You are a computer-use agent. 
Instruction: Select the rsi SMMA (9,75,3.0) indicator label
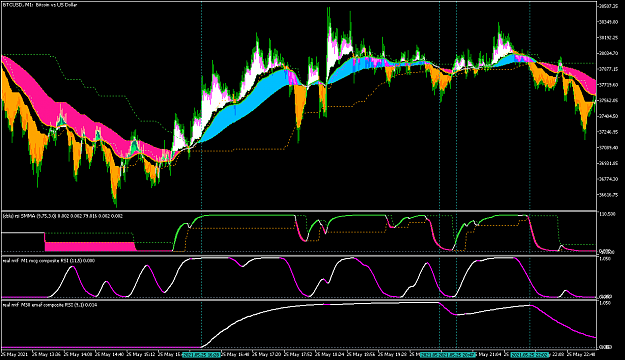[x=63, y=216]
